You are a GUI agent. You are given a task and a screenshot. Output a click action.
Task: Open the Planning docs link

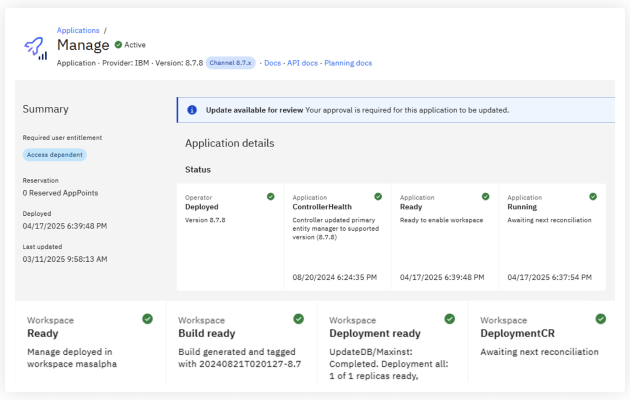tap(348, 63)
